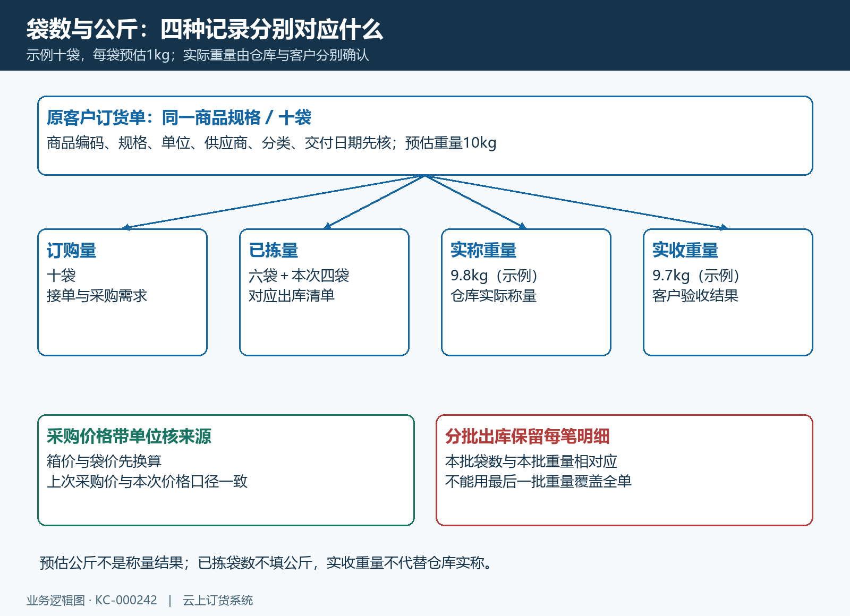Click the text 接单与采购需求
The height and width of the screenshot is (616, 850).
click(97, 296)
